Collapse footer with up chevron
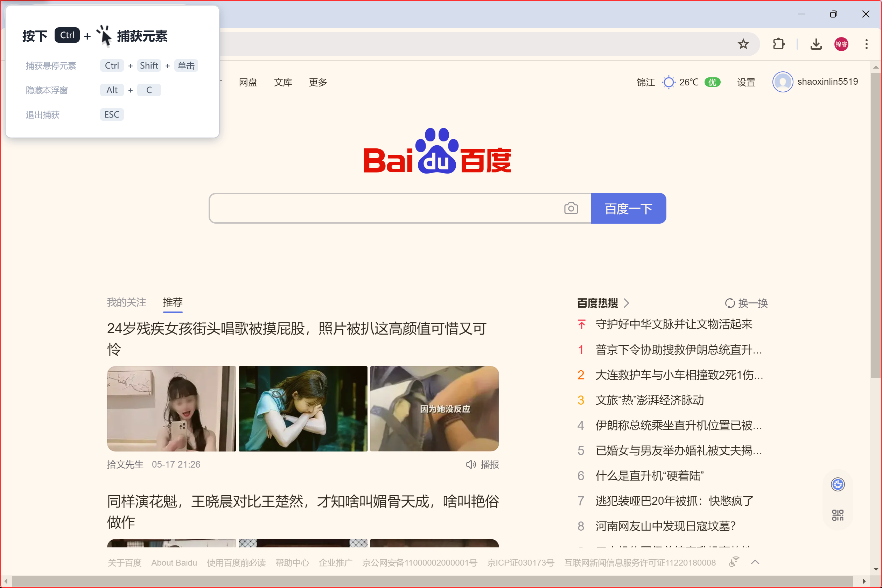 755,562
